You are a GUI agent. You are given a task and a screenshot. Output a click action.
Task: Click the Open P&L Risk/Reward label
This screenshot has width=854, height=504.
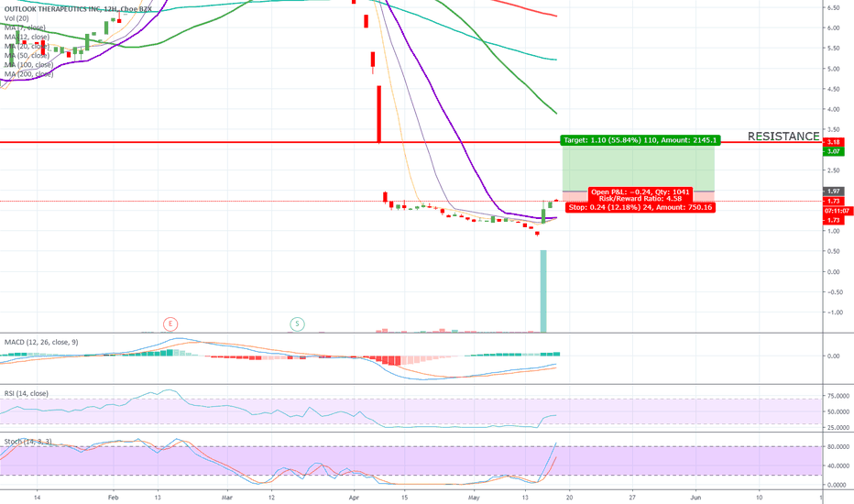(x=640, y=195)
